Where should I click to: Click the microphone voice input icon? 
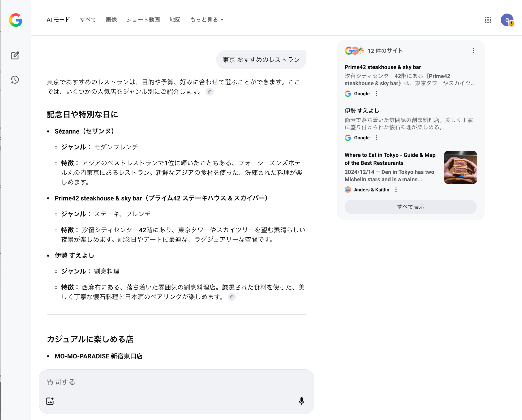301,401
